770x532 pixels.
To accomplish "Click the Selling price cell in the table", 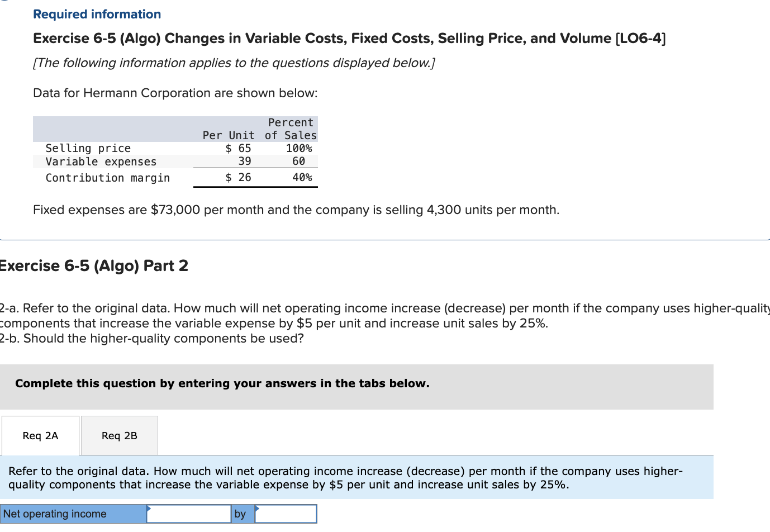I will (88, 148).
